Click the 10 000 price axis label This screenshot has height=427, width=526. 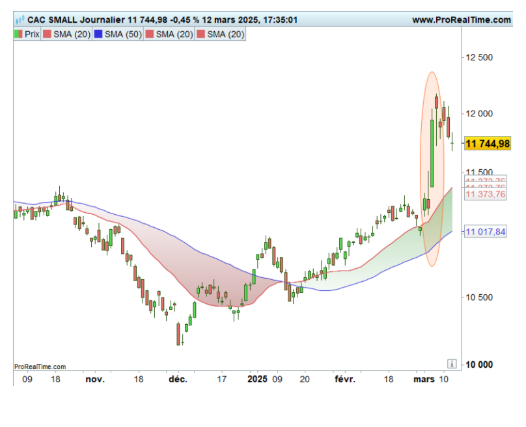[479, 365]
